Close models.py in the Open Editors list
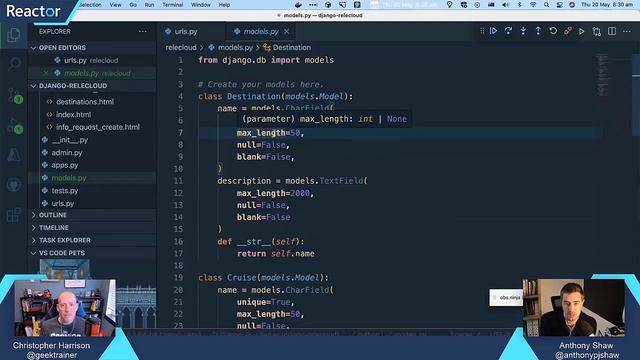 click(x=46, y=73)
